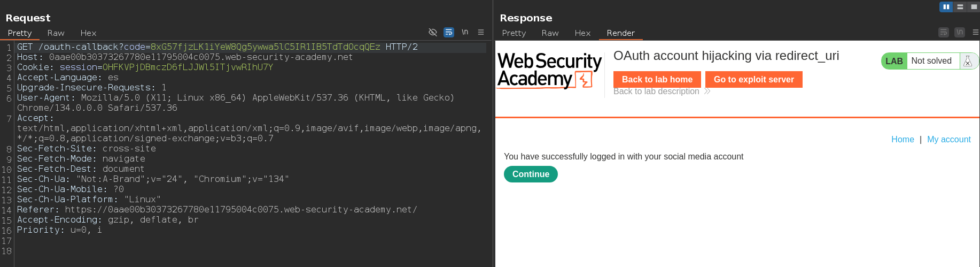Click the lab flask status icon

[968, 61]
